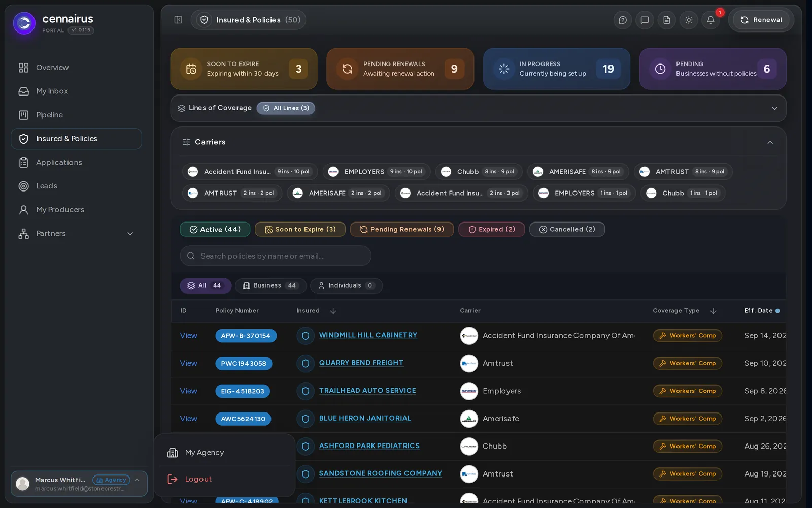Viewport: 812px width, 508px height.
Task: Open the help question icon in header
Action: [623, 20]
